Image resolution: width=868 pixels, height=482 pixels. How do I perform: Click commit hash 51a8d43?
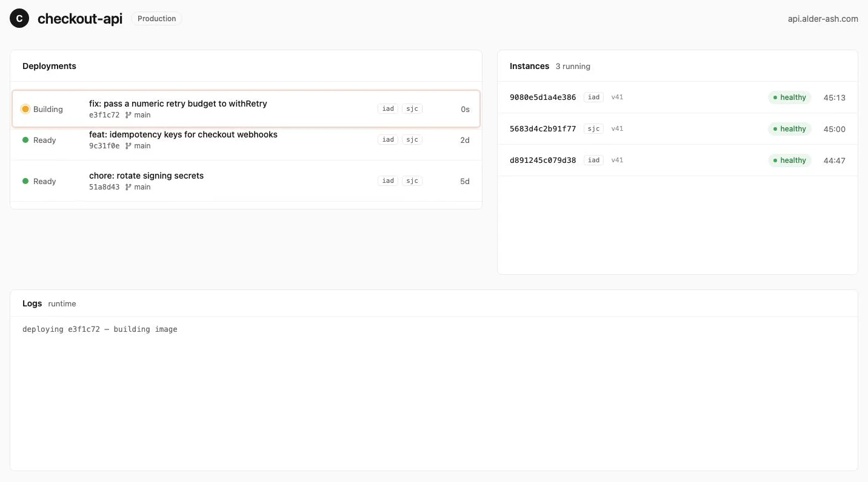click(x=104, y=187)
